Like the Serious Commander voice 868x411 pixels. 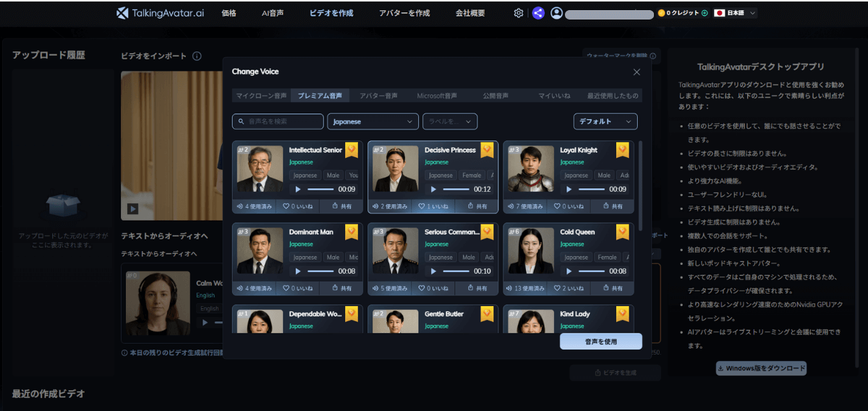[x=436, y=288]
